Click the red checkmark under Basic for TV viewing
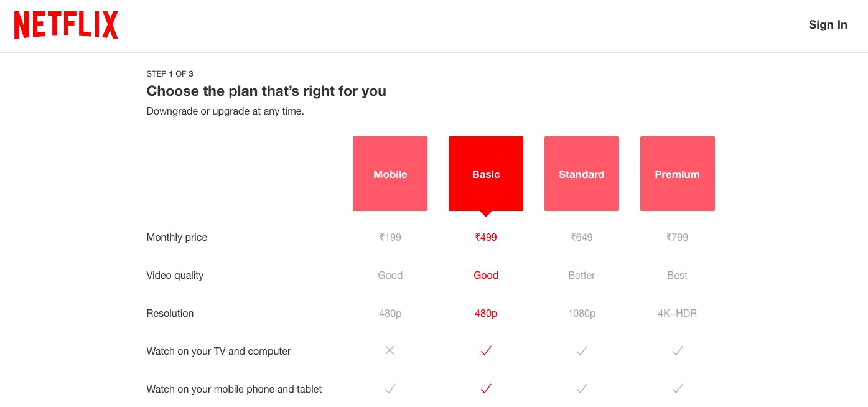 point(486,350)
